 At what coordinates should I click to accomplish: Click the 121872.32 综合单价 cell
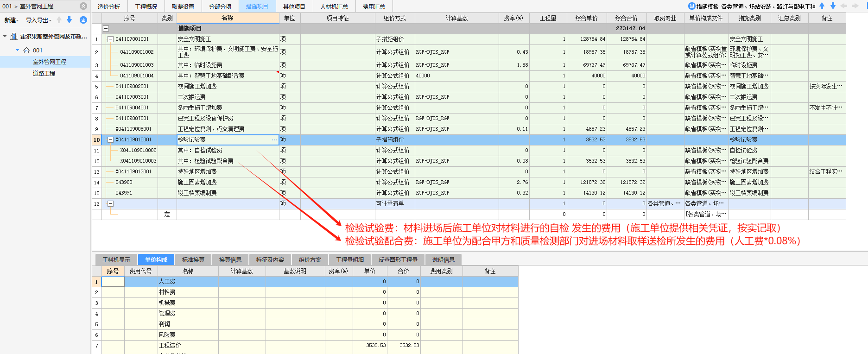click(x=587, y=182)
